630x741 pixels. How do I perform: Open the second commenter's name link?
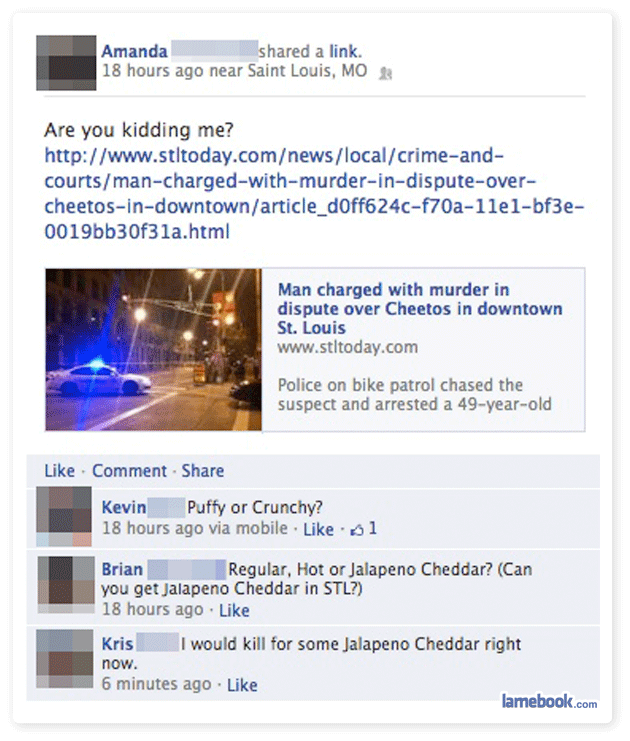[x=122, y=569]
